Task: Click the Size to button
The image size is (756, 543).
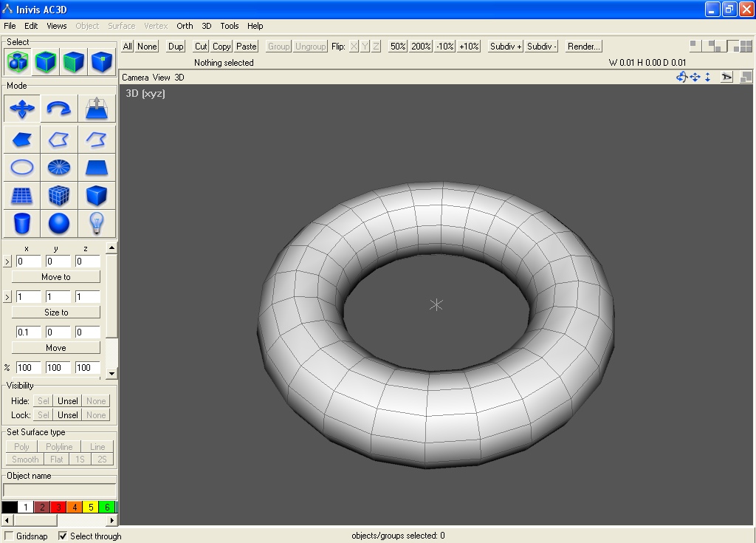Action: tap(56, 313)
